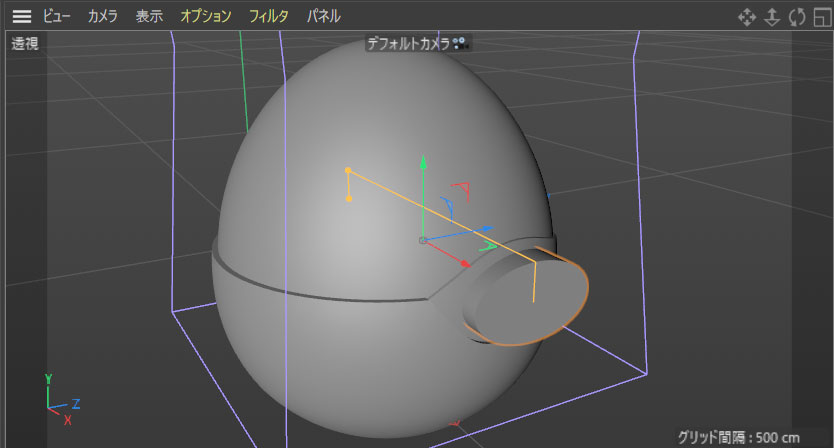The height and width of the screenshot is (448, 834).
Task: Click the 透視 view label
Action: tap(25, 44)
